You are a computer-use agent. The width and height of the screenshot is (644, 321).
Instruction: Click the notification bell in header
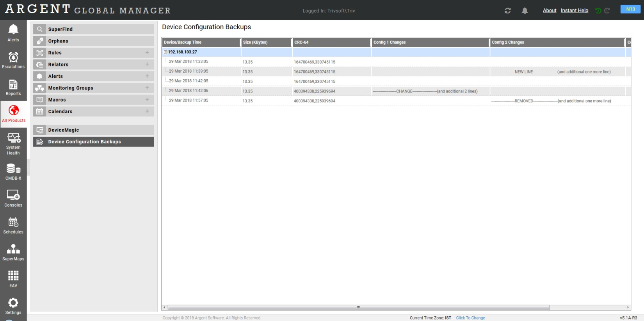coord(525,11)
